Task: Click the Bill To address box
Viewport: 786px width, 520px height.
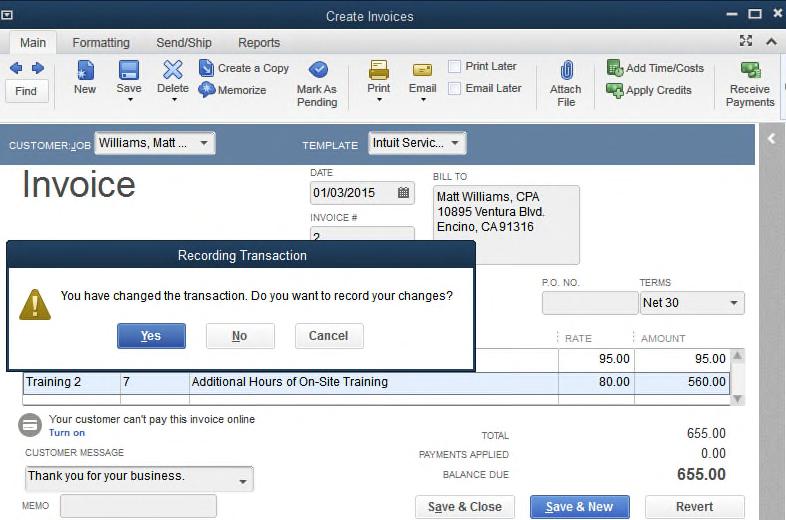Action: tap(506, 225)
